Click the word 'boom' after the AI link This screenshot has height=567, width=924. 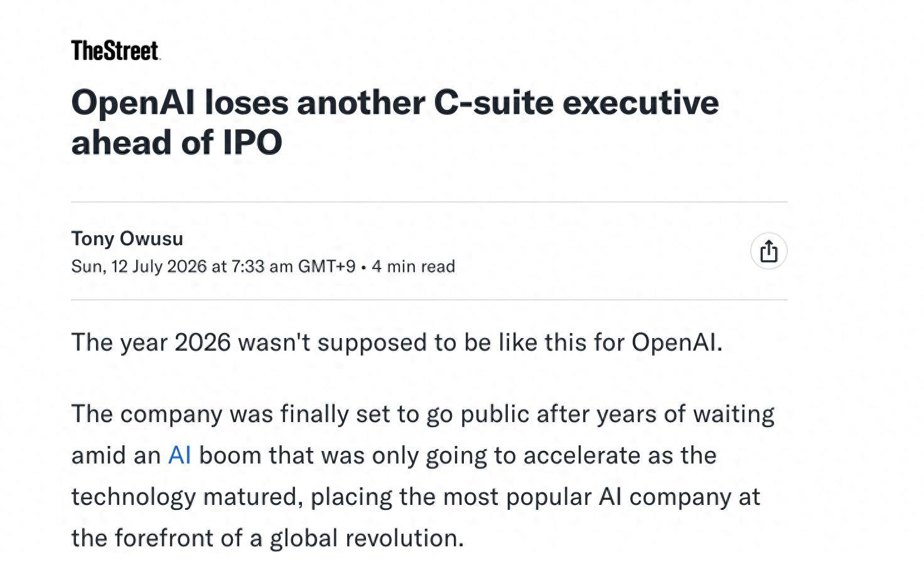pyautogui.click(x=230, y=455)
